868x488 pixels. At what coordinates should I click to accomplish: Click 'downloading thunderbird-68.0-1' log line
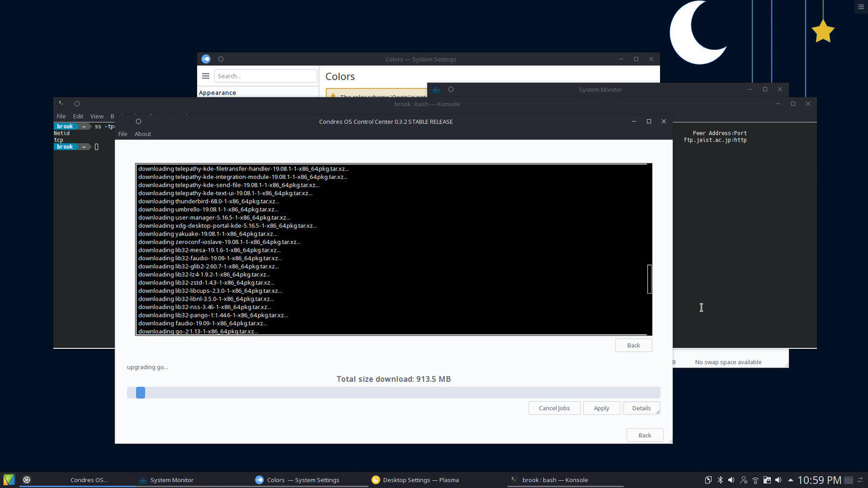pos(208,201)
